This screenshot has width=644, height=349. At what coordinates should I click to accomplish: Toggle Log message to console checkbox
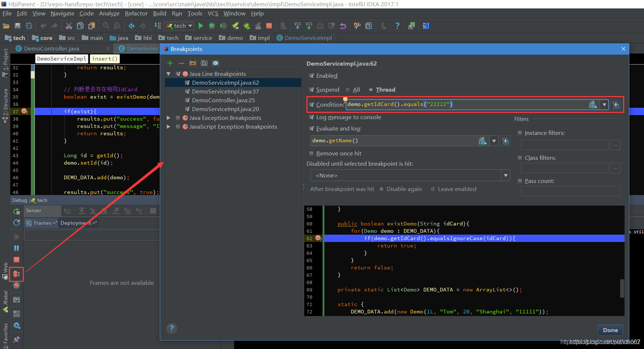pos(312,117)
